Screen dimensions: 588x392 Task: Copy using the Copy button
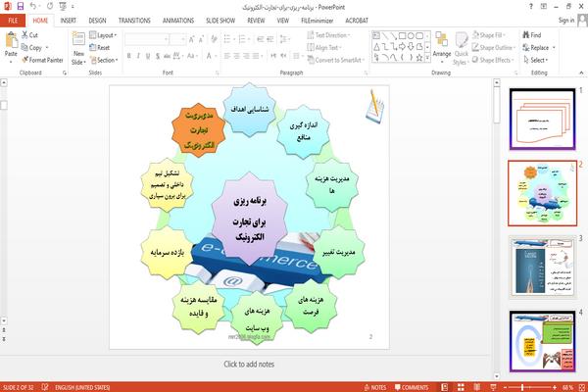pos(31,48)
